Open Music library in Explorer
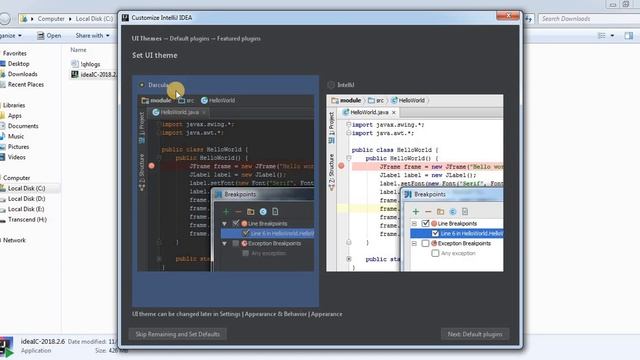This screenshot has height=360, width=640. click(16, 136)
